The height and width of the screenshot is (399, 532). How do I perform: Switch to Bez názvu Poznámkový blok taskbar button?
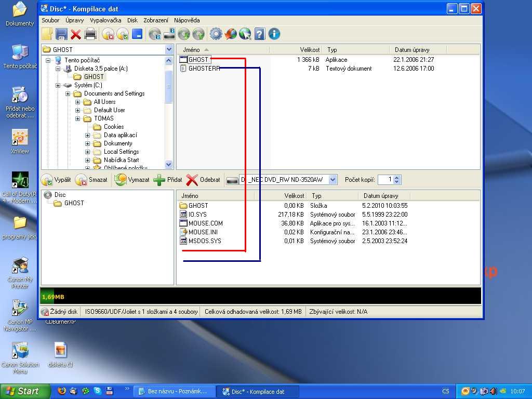click(x=175, y=392)
